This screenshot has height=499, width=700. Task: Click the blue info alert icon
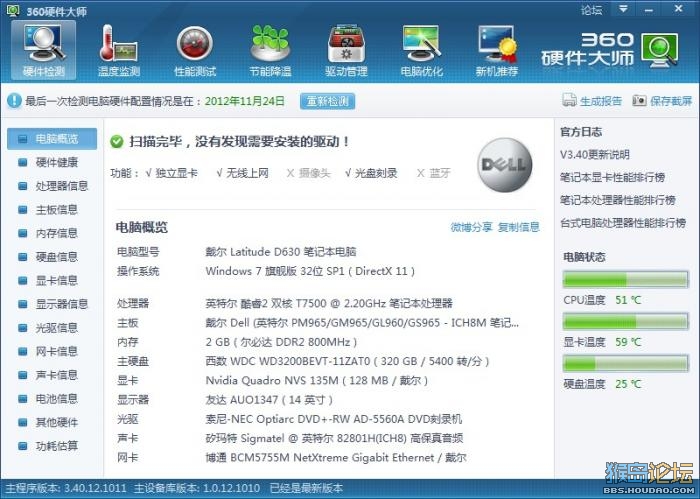pyautogui.click(x=14, y=101)
